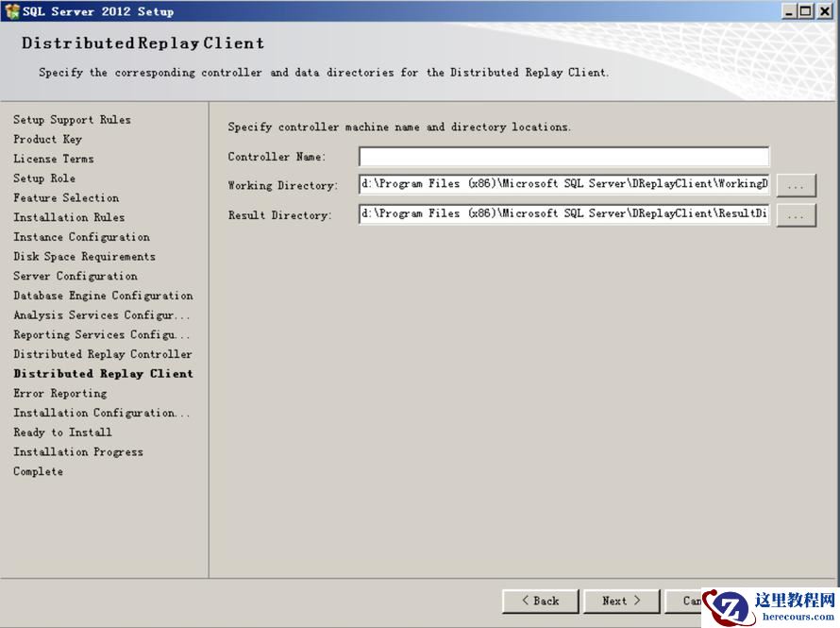The width and height of the screenshot is (840, 628).
Task: Select the Feature Selection step
Action: coord(66,197)
